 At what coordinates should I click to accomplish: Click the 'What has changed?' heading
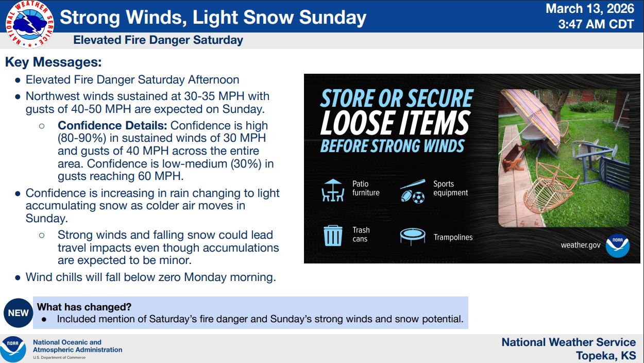[x=84, y=307]
